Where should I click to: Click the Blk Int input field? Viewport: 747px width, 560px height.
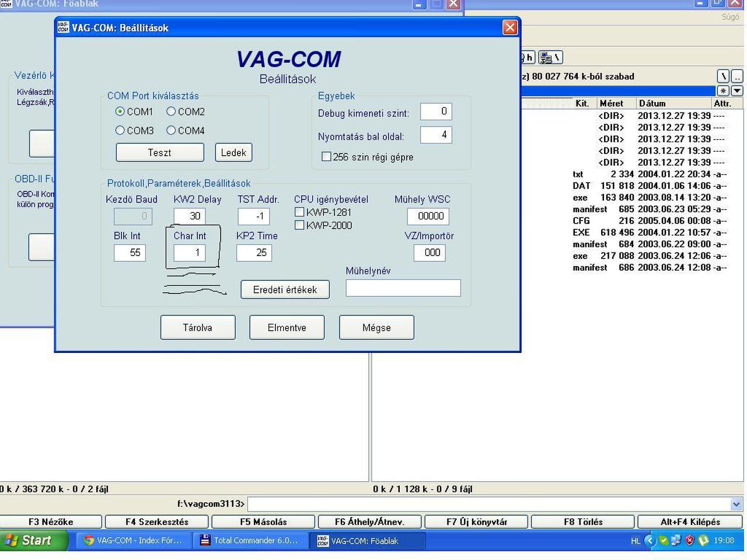coord(130,253)
